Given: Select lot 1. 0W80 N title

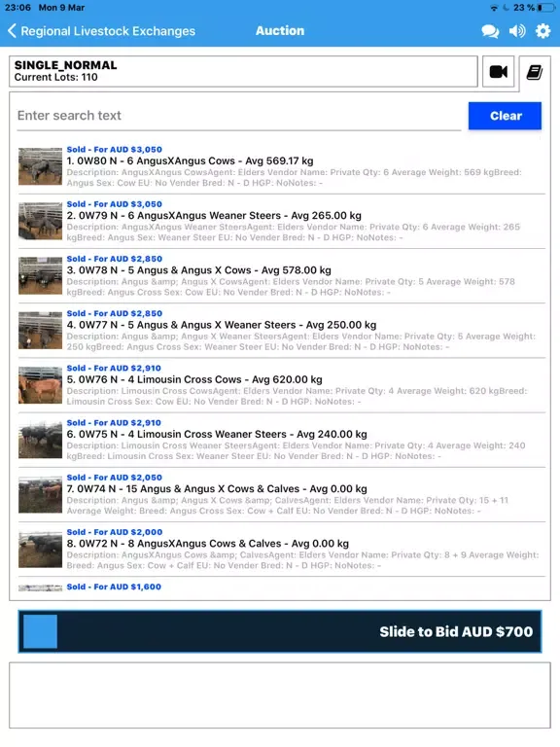Looking at the screenshot, I should 190,161.
